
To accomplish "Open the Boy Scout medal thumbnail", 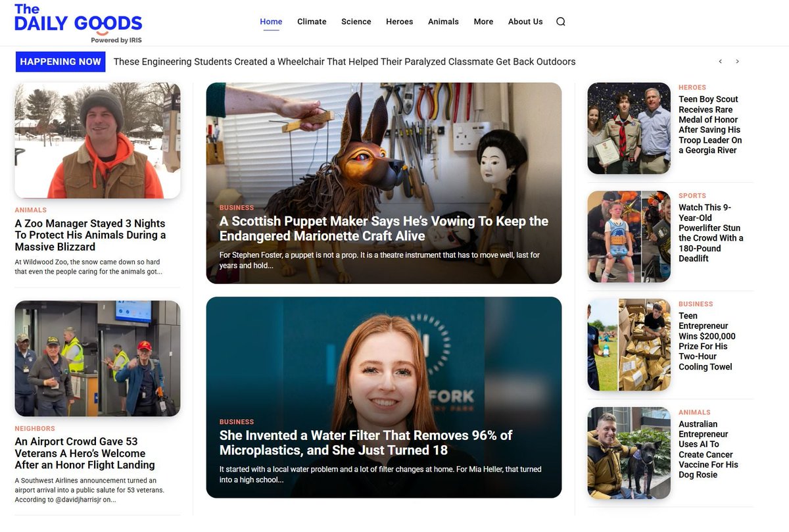I will tap(629, 128).
